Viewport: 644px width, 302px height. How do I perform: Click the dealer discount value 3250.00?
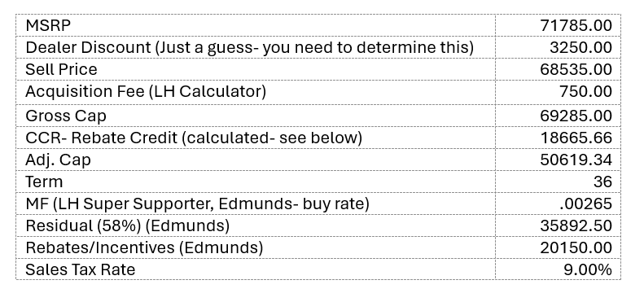tap(580, 47)
